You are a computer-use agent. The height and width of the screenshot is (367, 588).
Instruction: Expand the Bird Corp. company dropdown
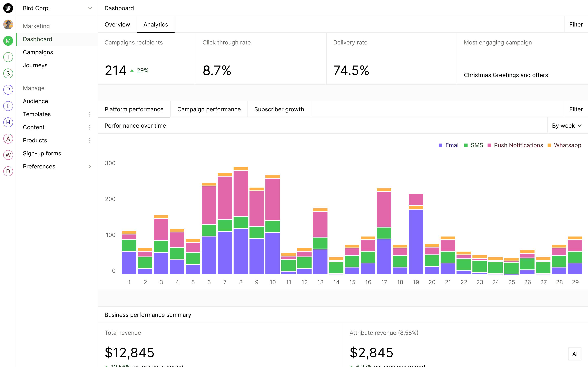90,8
